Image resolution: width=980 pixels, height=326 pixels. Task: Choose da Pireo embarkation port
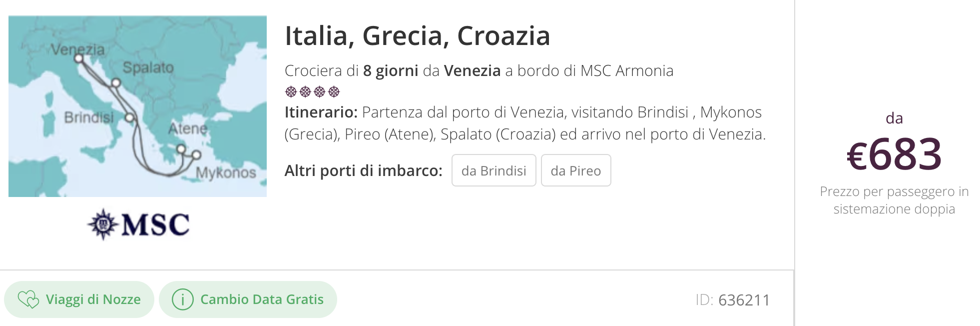pos(576,170)
